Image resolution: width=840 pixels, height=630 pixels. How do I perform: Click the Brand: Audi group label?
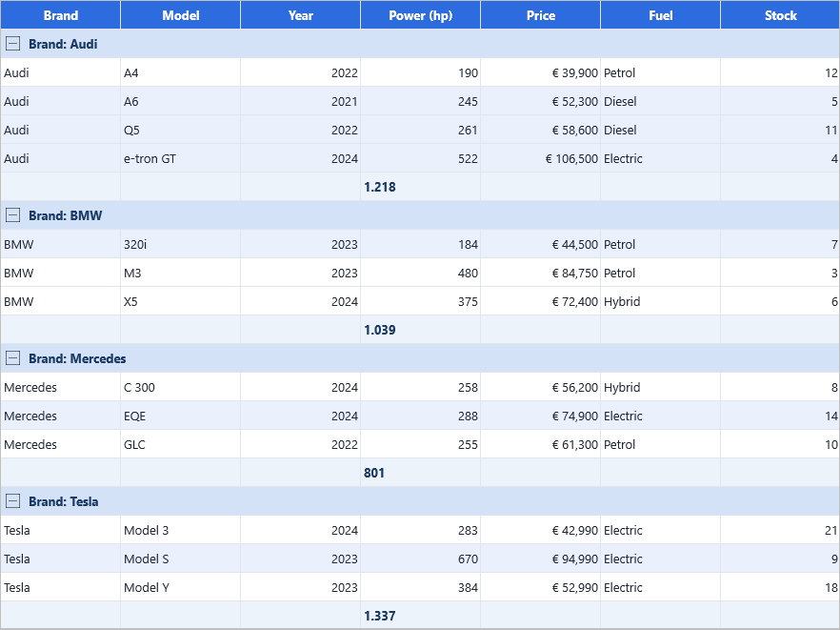tap(63, 44)
